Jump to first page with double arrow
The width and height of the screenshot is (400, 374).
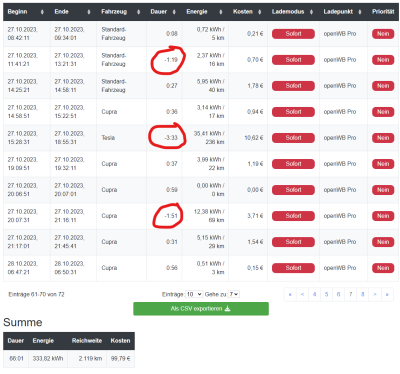[x=290, y=294]
